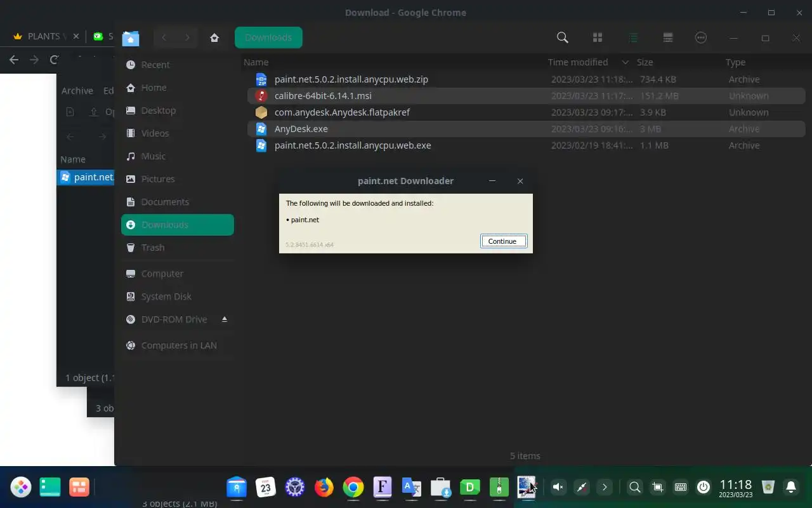Close the paint.net Downloader dialog
This screenshot has width=812, height=508.
coord(520,181)
